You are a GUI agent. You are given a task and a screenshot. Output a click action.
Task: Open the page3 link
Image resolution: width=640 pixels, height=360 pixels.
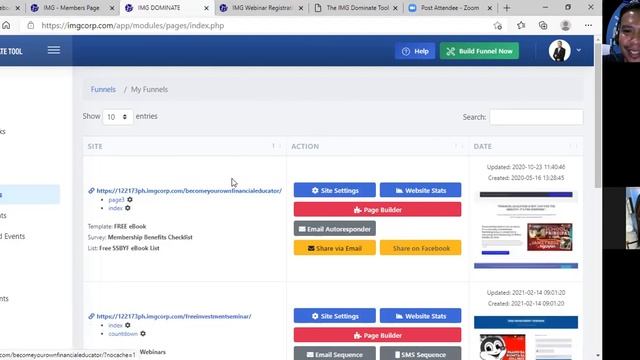(x=116, y=200)
